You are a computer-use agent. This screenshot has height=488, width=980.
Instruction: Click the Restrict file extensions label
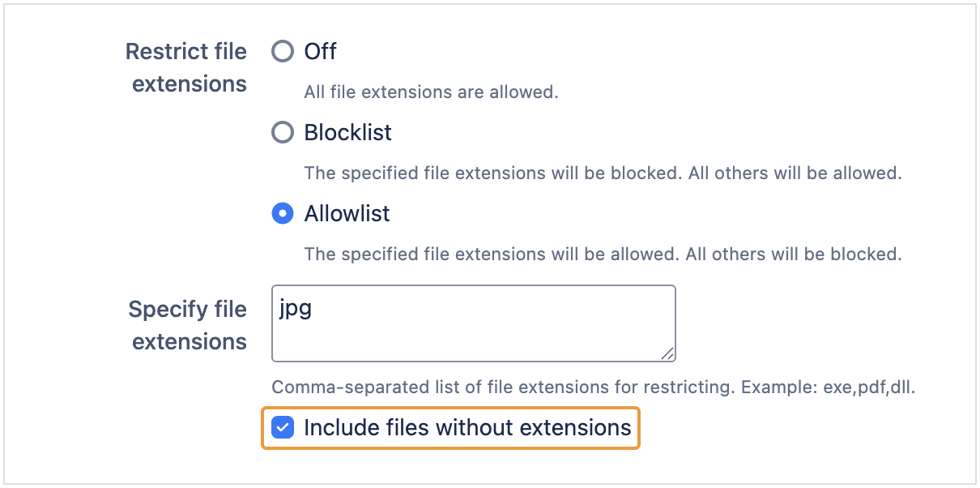pos(185,67)
